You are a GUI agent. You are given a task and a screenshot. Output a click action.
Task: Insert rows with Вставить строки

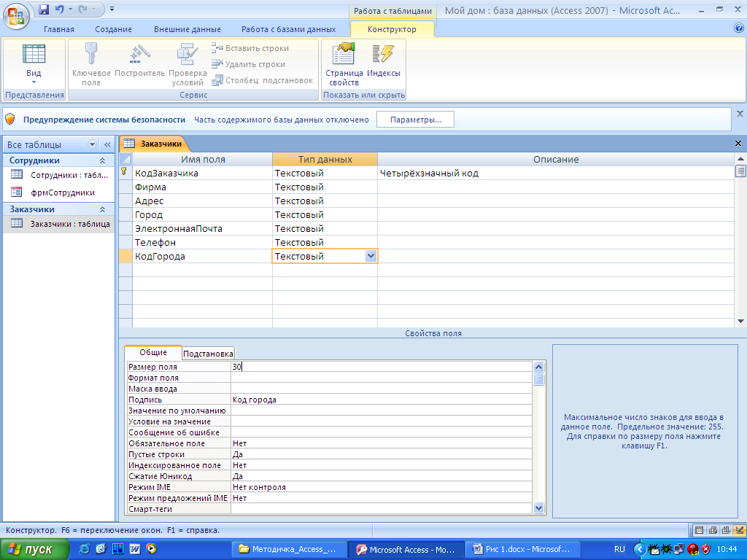coord(251,48)
